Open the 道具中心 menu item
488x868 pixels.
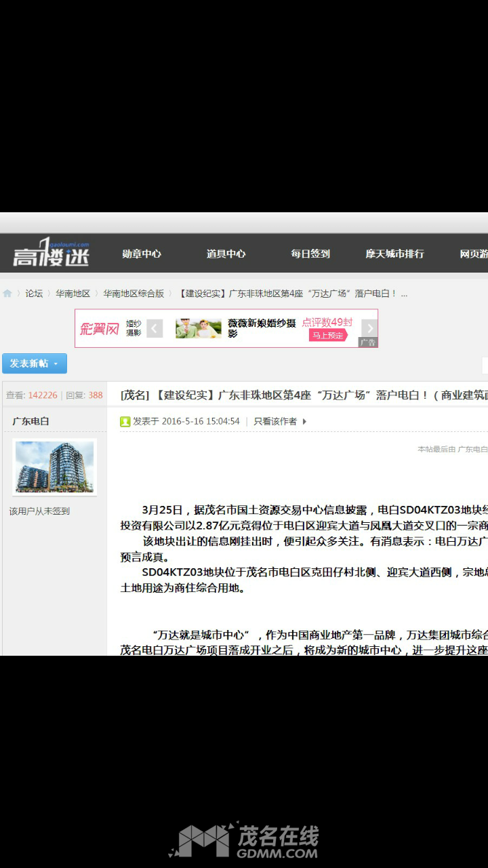(226, 254)
